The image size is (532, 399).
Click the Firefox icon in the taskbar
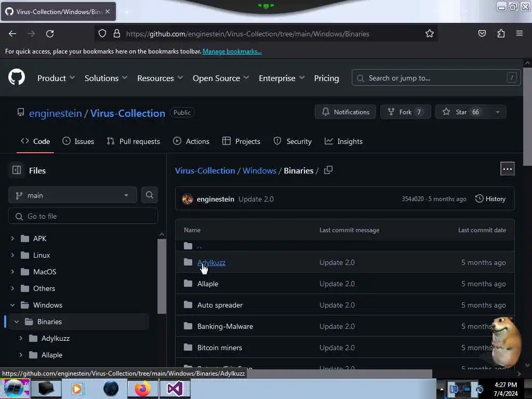point(142,389)
